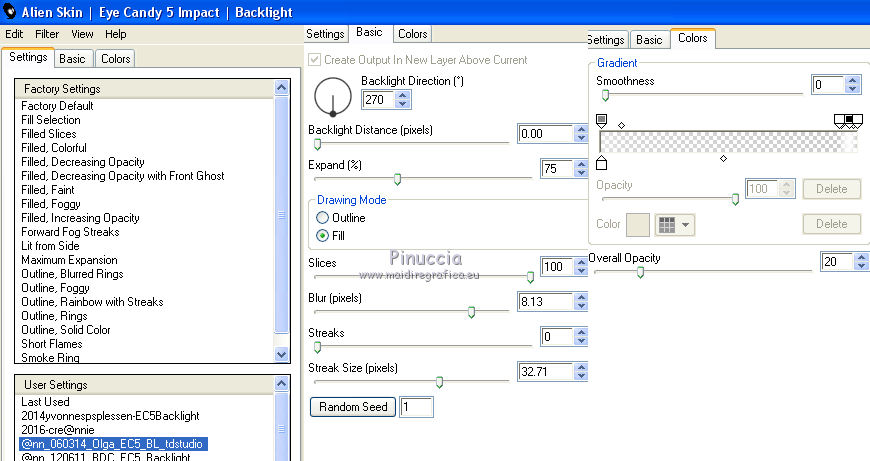Open Colors tab in middle panel
This screenshot has width=870, height=461.
[x=413, y=34]
